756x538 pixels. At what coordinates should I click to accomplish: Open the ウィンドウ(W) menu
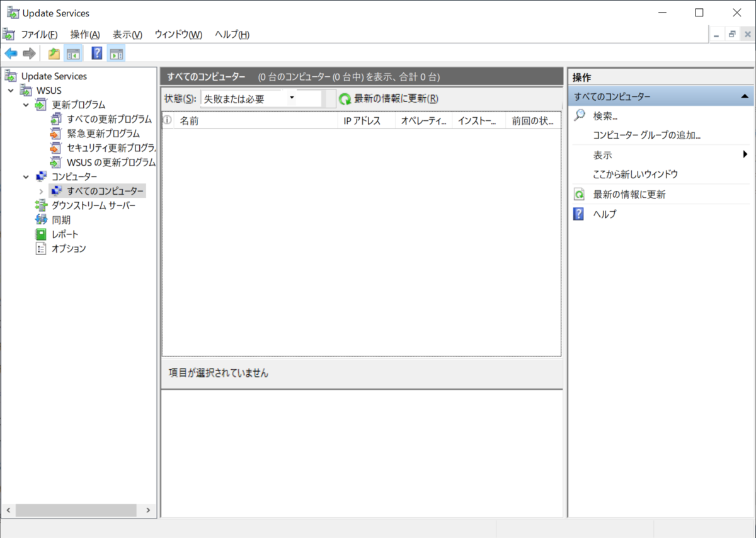[178, 35]
